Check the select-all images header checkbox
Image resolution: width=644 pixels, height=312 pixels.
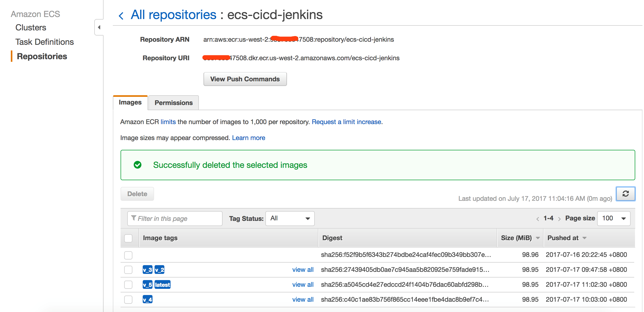[128, 238]
